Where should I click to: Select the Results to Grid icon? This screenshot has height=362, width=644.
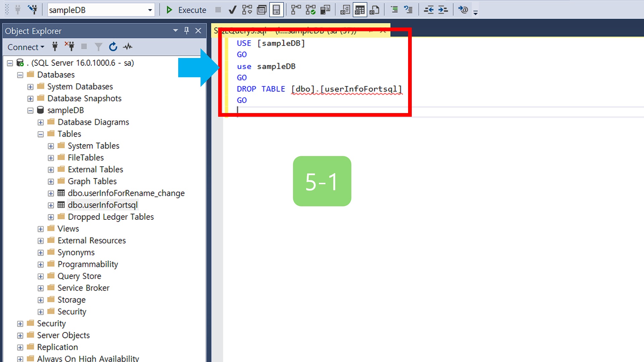pos(360,10)
